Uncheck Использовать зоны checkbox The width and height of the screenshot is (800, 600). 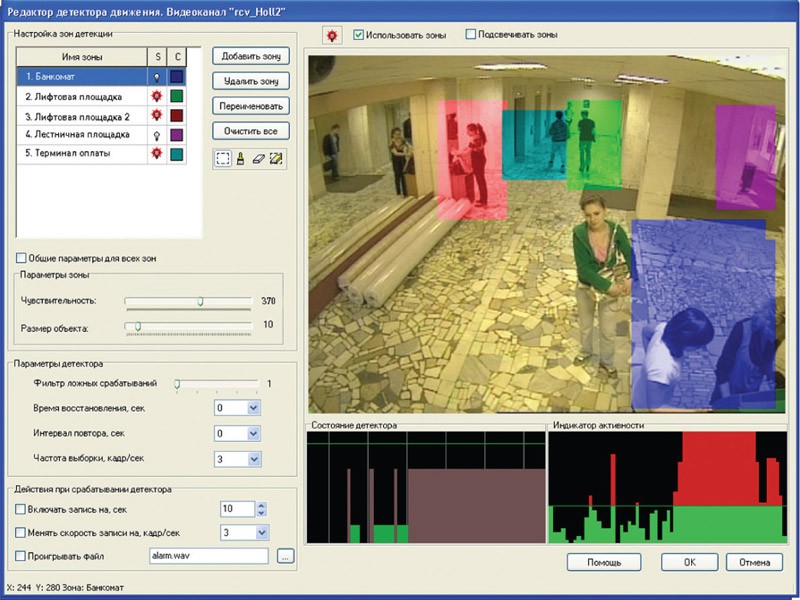tap(359, 35)
